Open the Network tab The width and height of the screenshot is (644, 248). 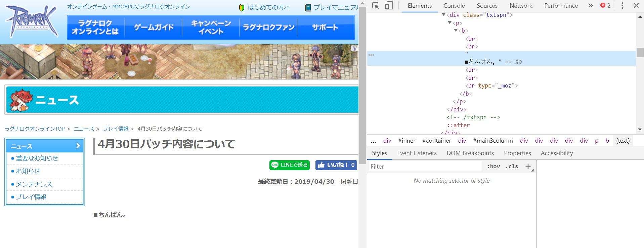521,6
